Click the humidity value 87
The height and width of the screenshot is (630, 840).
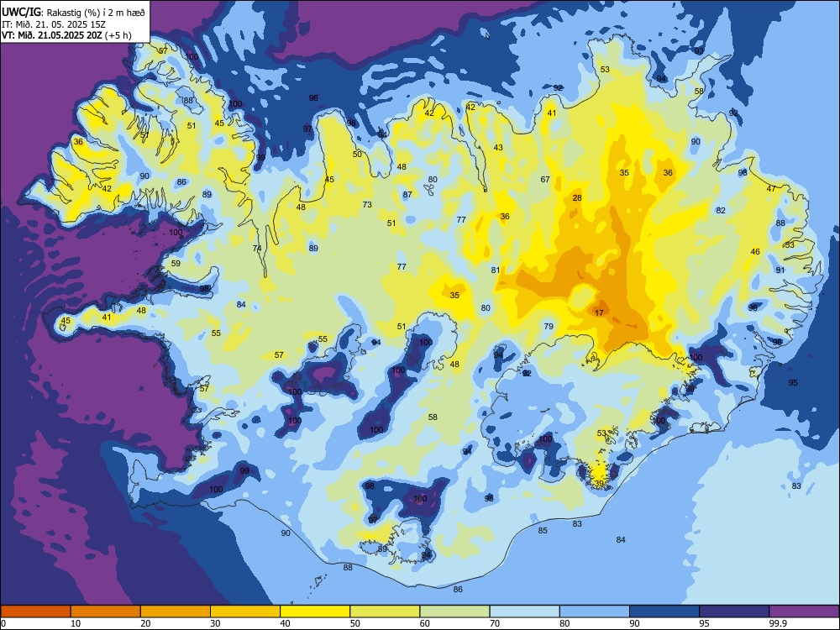(407, 195)
